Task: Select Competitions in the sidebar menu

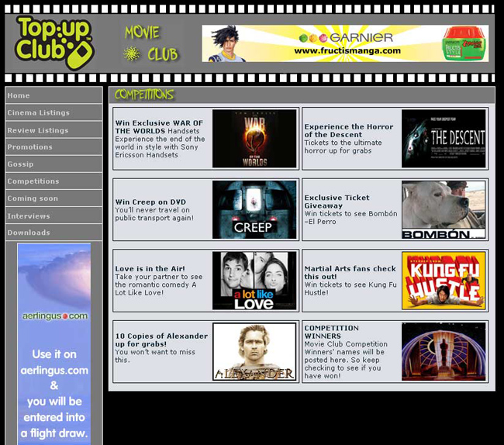Action: click(x=54, y=181)
